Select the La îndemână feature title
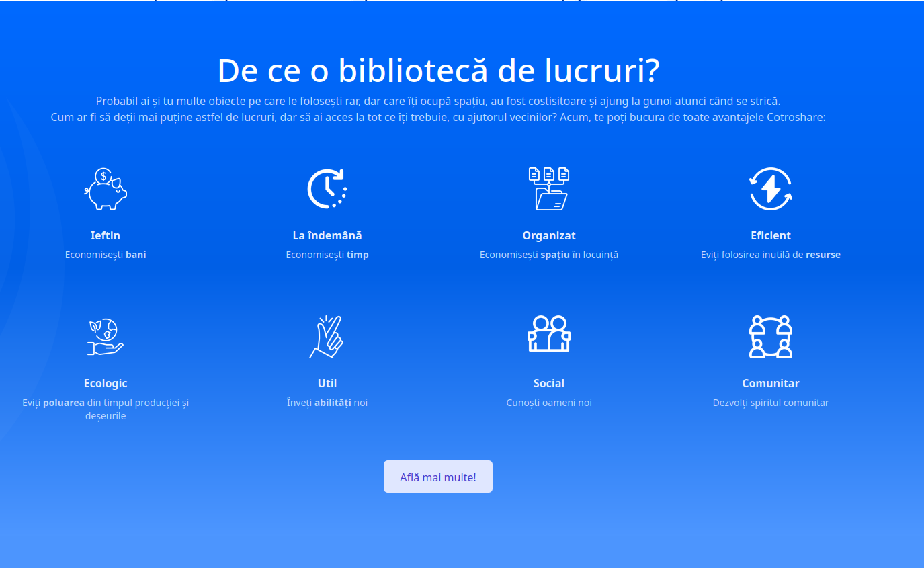The width and height of the screenshot is (924, 568). click(327, 235)
